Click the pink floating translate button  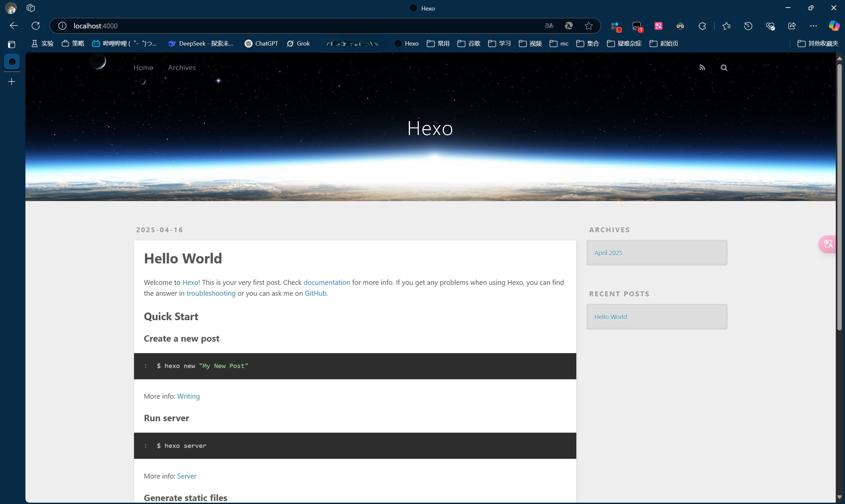[828, 244]
